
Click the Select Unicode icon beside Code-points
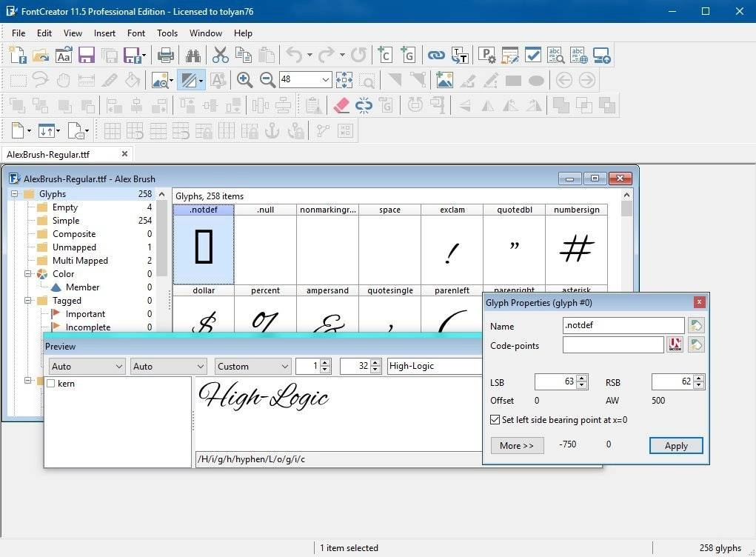coord(675,345)
